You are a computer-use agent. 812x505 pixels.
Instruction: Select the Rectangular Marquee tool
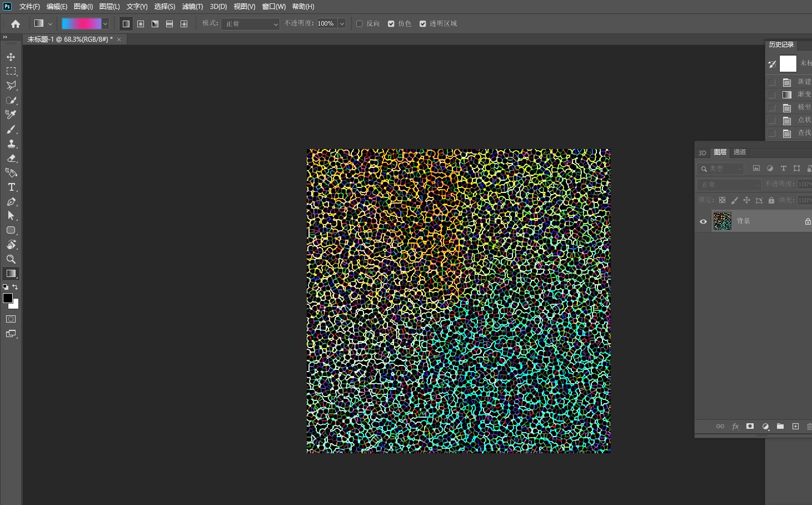click(11, 71)
